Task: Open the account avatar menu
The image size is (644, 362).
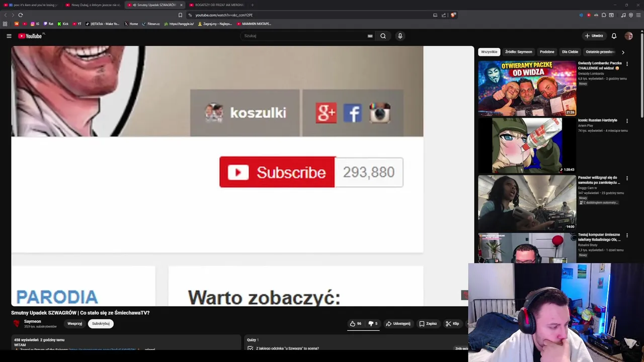Action: tap(628, 36)
